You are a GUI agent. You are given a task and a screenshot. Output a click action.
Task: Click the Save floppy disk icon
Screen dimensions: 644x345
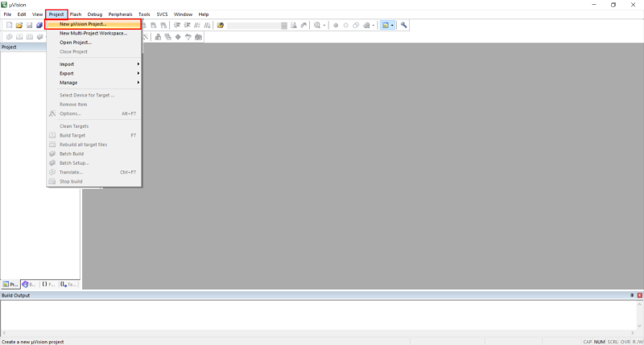click(x=29, y=26)
